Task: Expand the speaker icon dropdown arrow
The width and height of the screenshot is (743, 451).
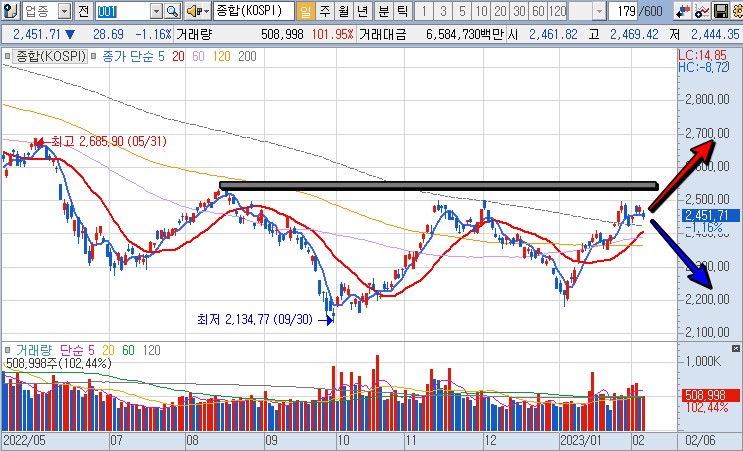Action: 207,12
